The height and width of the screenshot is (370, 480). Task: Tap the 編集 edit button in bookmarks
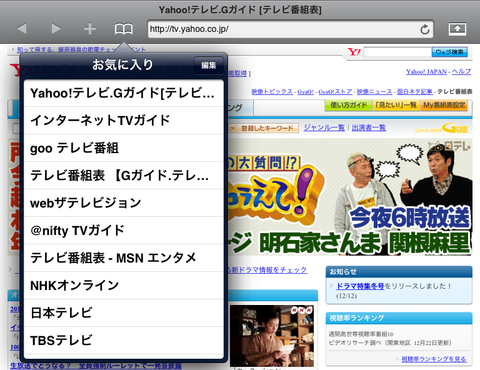(209, 65)
